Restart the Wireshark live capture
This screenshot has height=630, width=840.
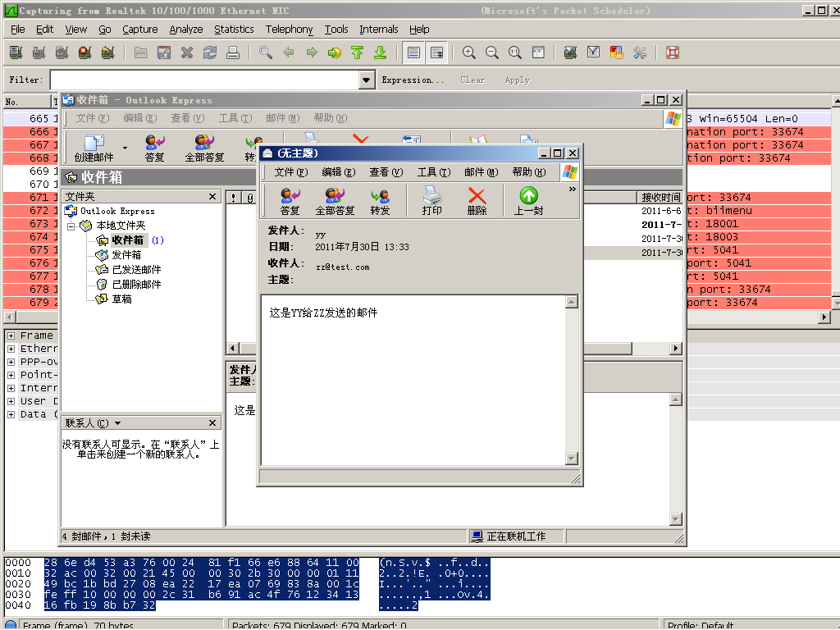click(x=108, y=52)
